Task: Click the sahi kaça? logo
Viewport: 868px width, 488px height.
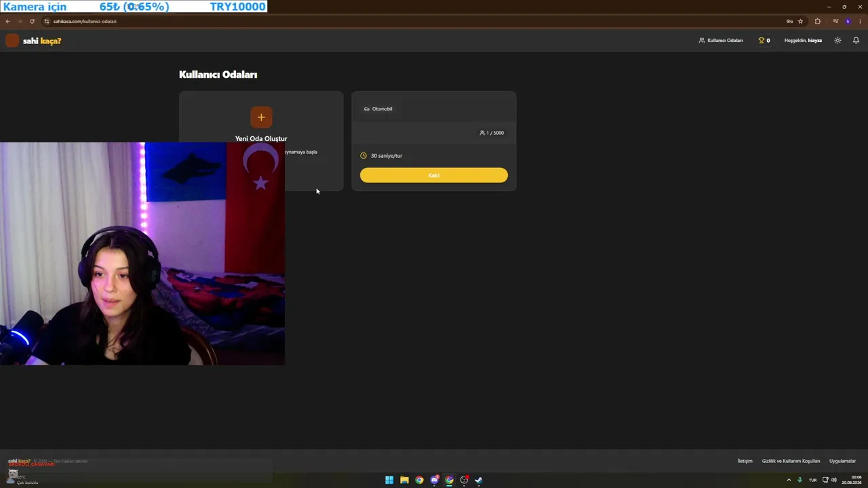Action: 34,41
